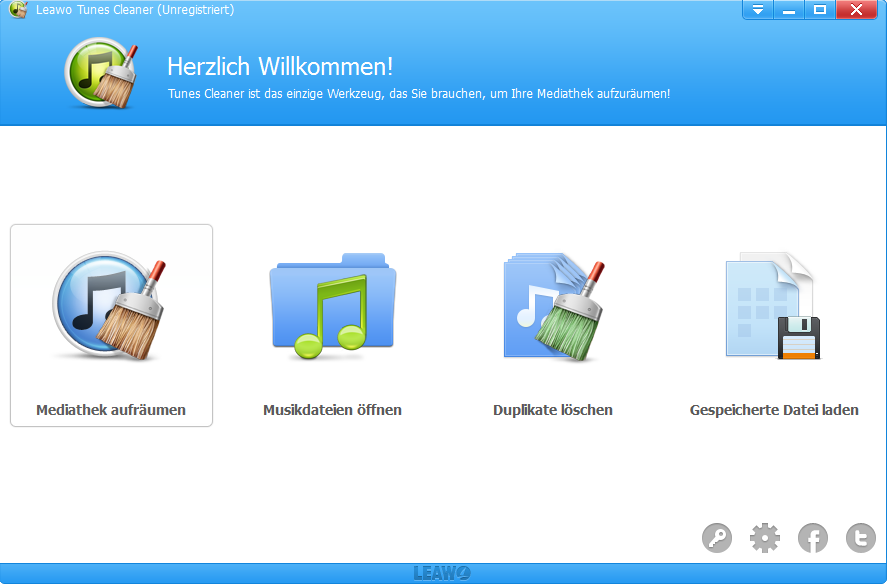This screenshot has height=585, width=887.
Task: Maximize the Tunes Cleaner window
Action: (x=820, y=10)
